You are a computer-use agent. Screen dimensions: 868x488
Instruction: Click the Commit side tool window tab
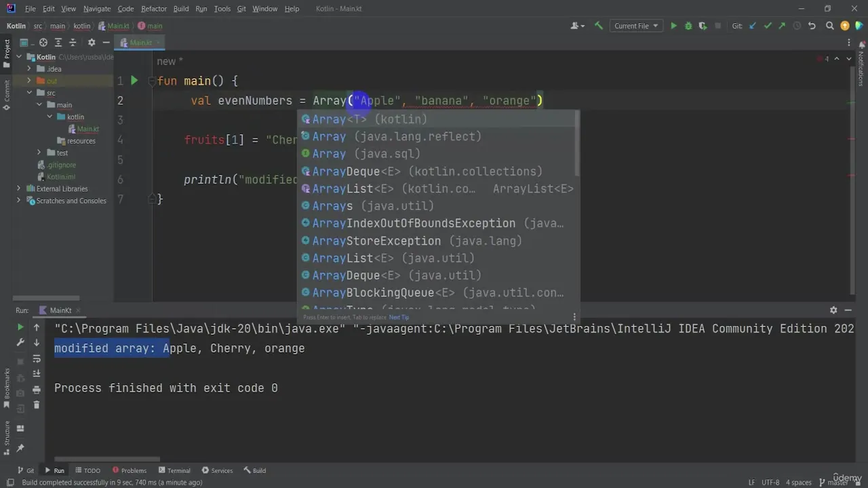tap(7, 95)
